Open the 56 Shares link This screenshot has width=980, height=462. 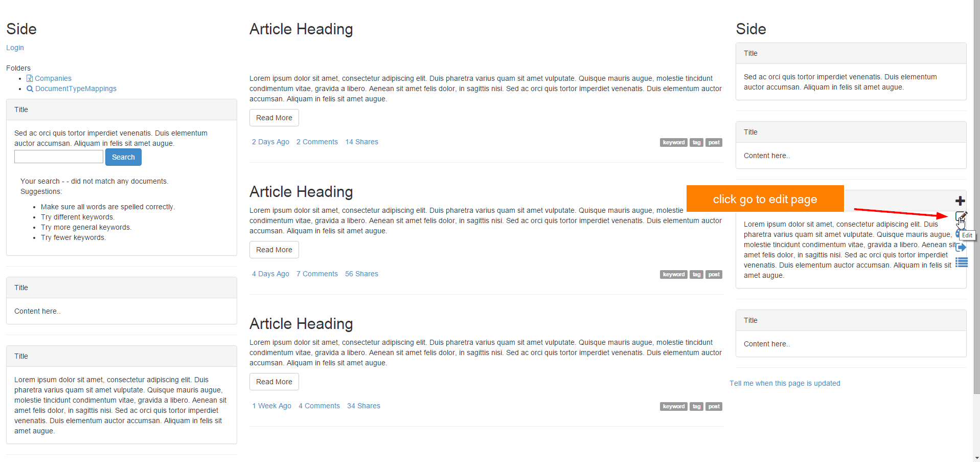click(x=361, y=274)
